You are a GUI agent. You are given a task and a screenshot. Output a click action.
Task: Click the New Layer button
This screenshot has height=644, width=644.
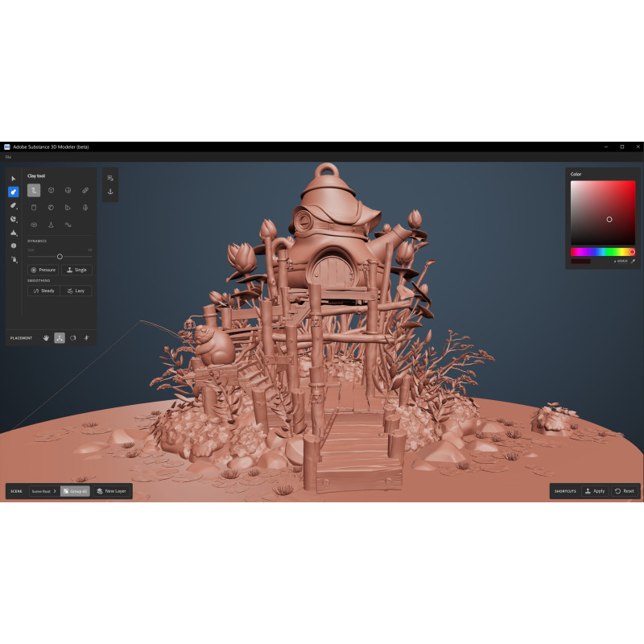coord(111,491)
